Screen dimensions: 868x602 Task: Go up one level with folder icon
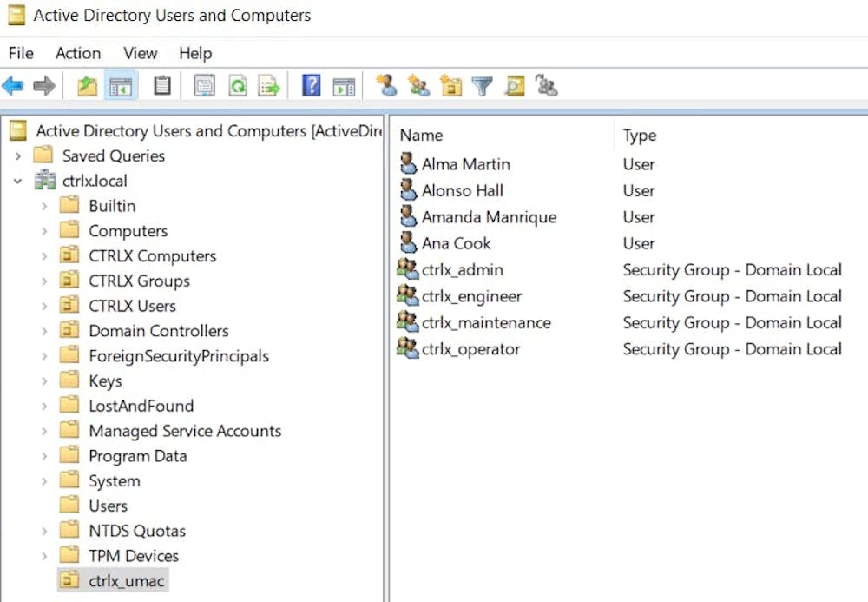click(88, 85)
